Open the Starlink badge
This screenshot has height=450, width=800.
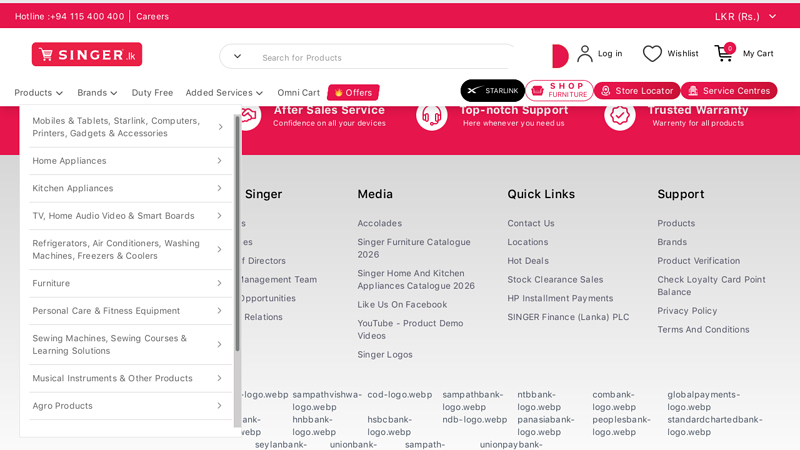click(x=492, y=91)
